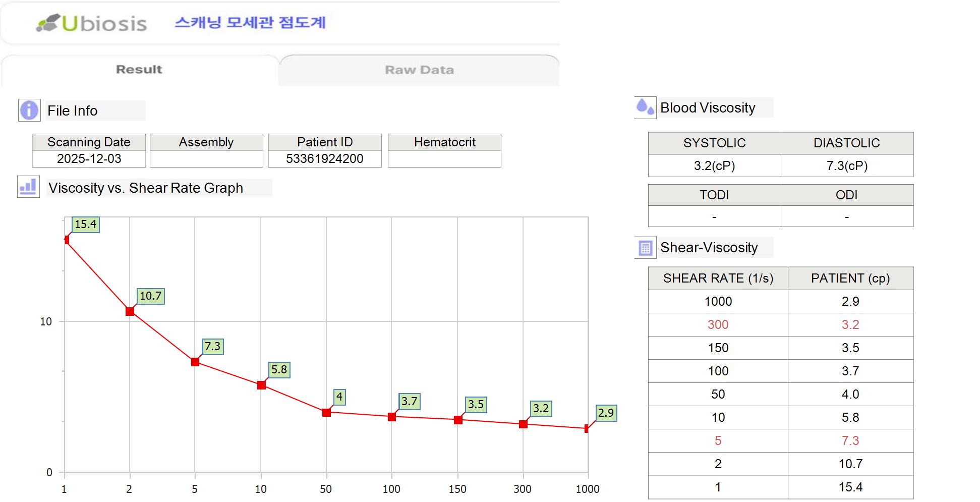
Task: Click the Blood Viscosity droplet icon
Action: click(645, 107)
